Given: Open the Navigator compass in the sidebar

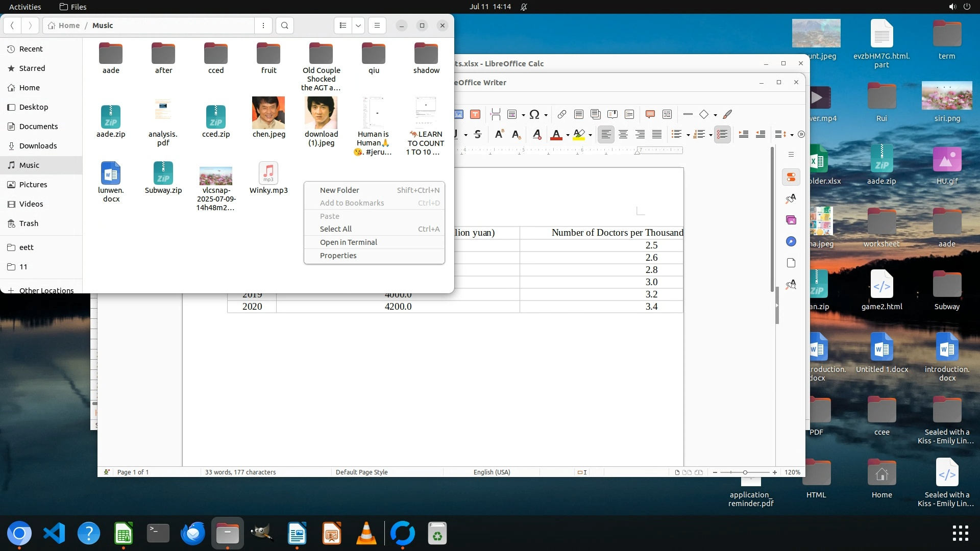Looking at the screenshot, I should pos(791,241).
